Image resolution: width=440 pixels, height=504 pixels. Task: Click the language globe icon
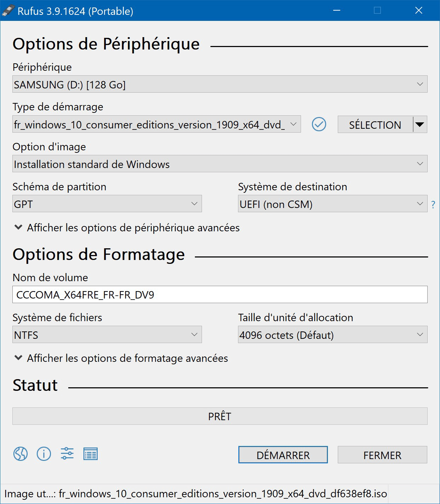(21, 454)
